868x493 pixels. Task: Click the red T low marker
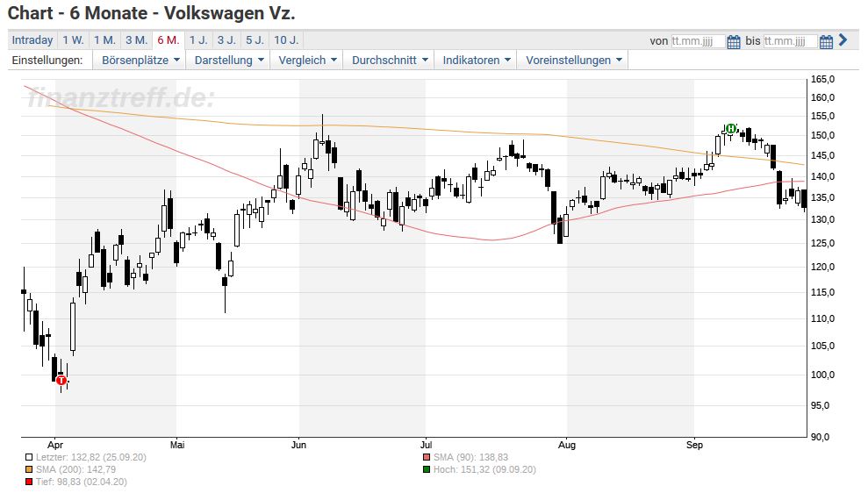61,381
